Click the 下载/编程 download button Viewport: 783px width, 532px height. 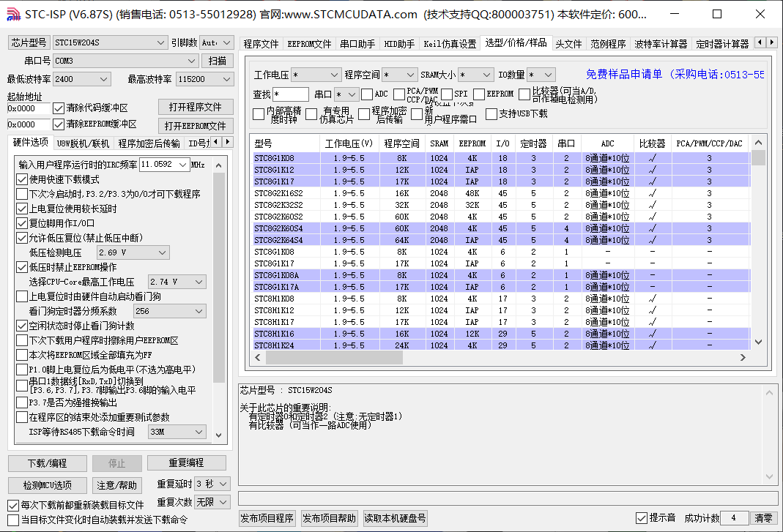pyautogui.click(x=47, y=463)
